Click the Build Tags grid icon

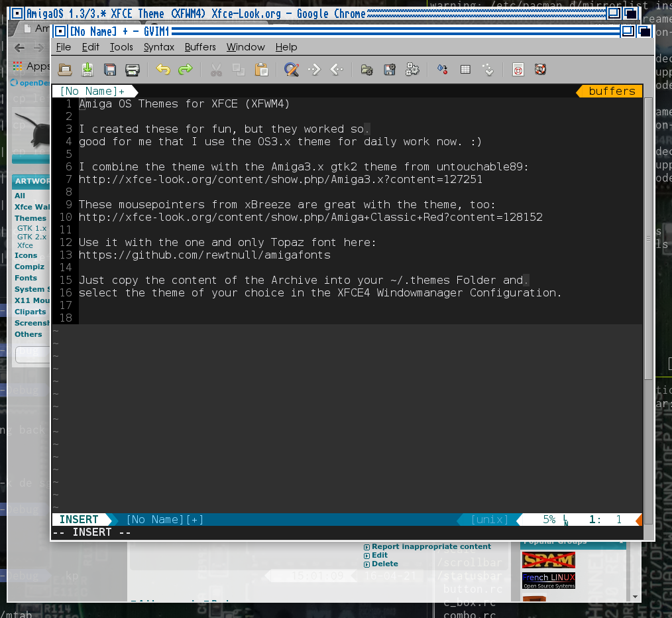[x=465, y=70]
